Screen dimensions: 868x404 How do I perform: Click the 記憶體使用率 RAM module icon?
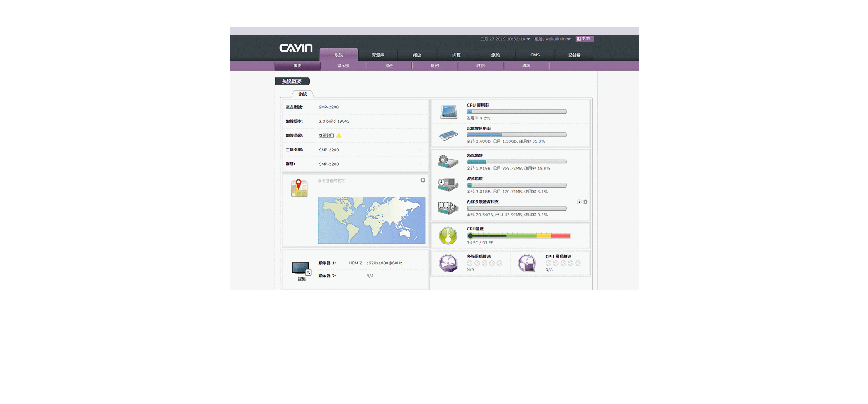tap(448, 135)
